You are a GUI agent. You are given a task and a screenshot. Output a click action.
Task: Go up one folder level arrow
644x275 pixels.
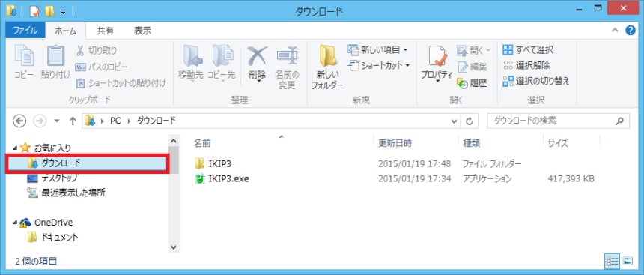[73, 121]
